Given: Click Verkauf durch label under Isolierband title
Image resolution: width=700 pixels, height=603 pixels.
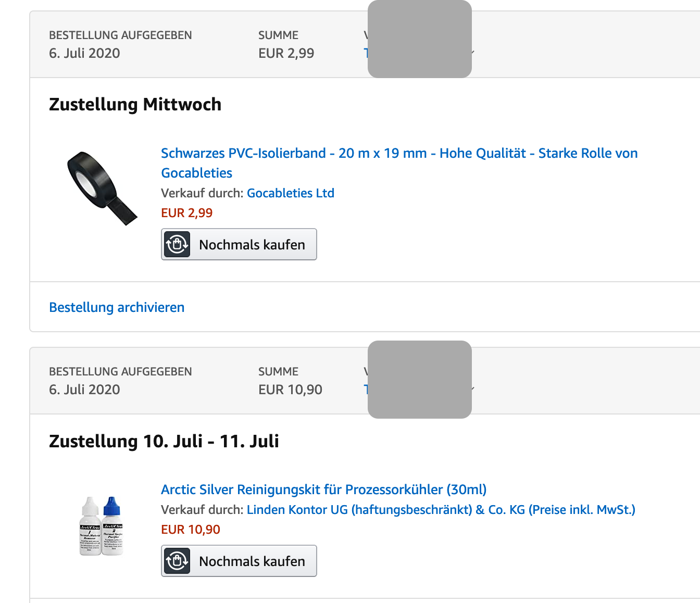Looking at the screenshot, I should click(x=202, y=193).
